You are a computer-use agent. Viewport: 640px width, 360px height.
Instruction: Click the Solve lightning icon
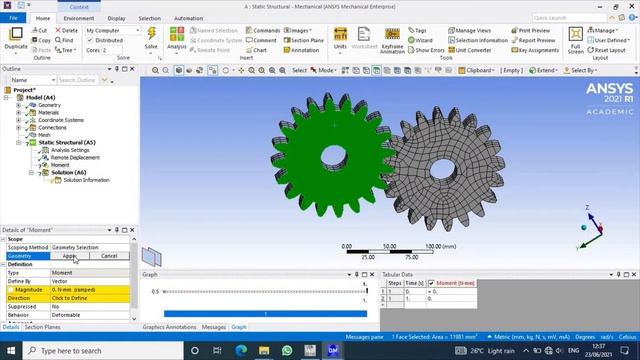pyautogui.click(x=151, y=34)
